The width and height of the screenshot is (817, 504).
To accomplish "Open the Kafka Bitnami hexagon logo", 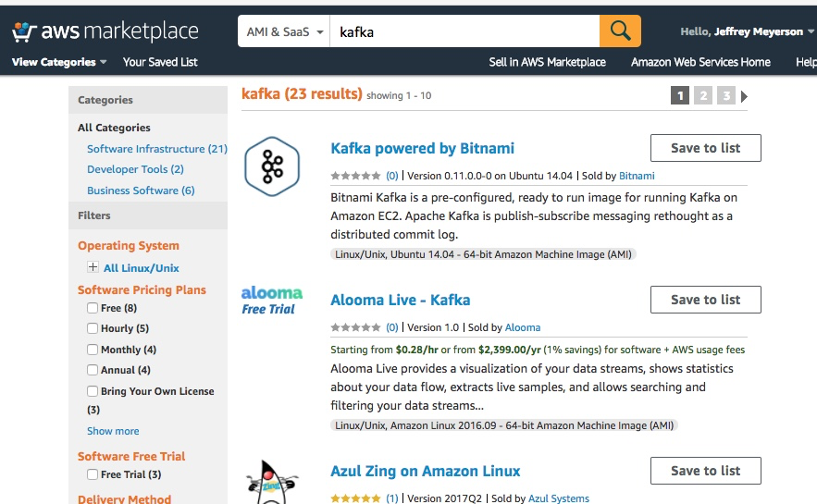I will (272, 166).
